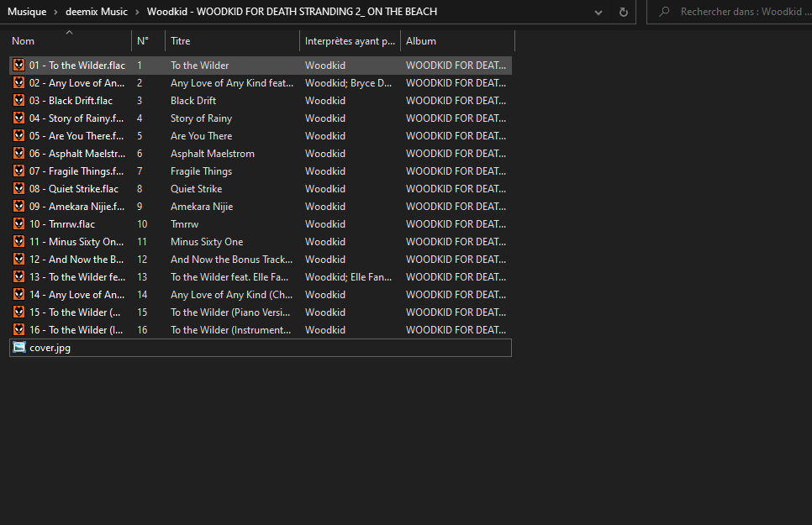Click the file icon of track 15 To the Wilder

19,311
